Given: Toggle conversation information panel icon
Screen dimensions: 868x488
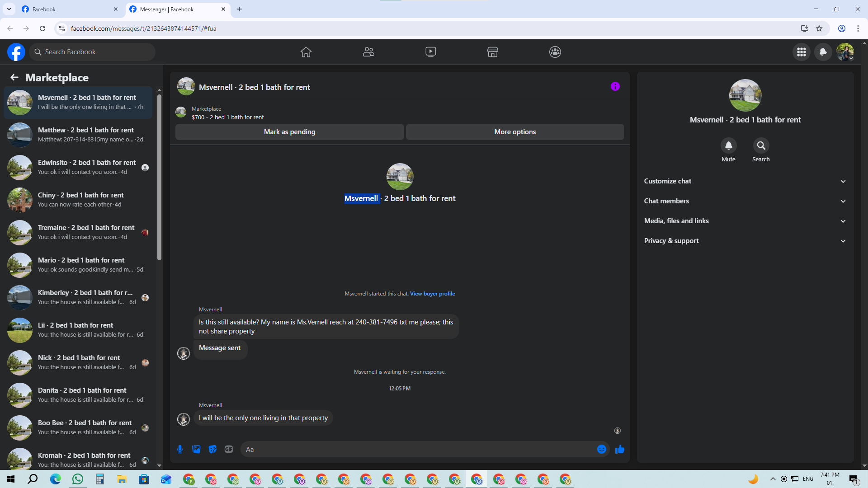Looking at the screenshot, I should [615, 87].
